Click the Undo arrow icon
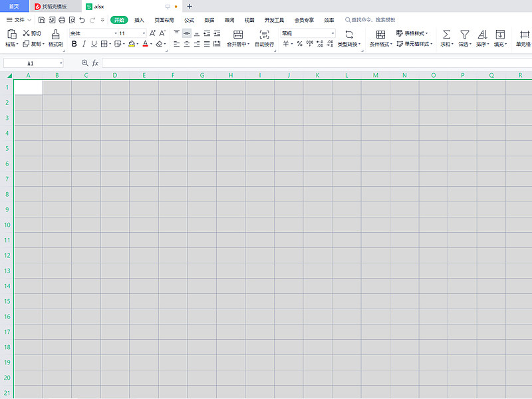The width and height of the screenshot is (532, 399). 82,20
